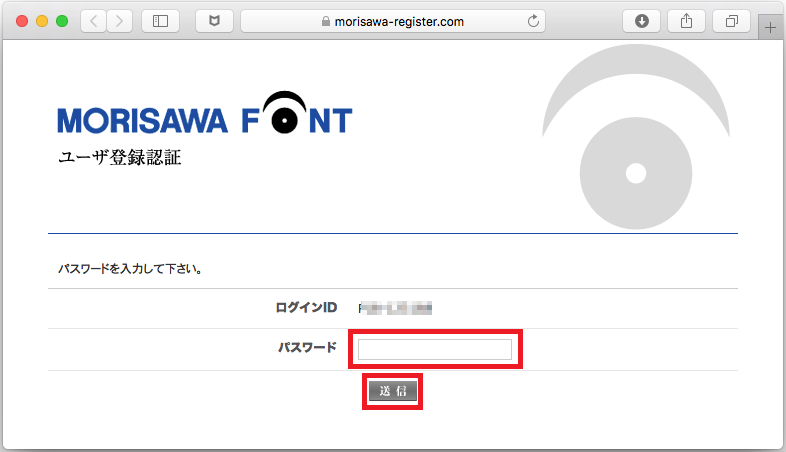The height and width of the screenshot is (452, 786).
Task: Minimize the window with yellow button
Action: tap(42, 21)
